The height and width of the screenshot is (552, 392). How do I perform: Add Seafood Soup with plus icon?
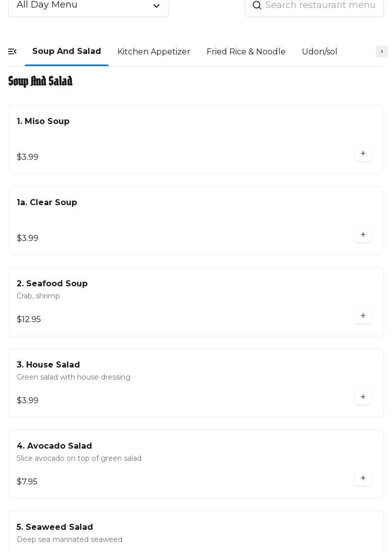363,316
